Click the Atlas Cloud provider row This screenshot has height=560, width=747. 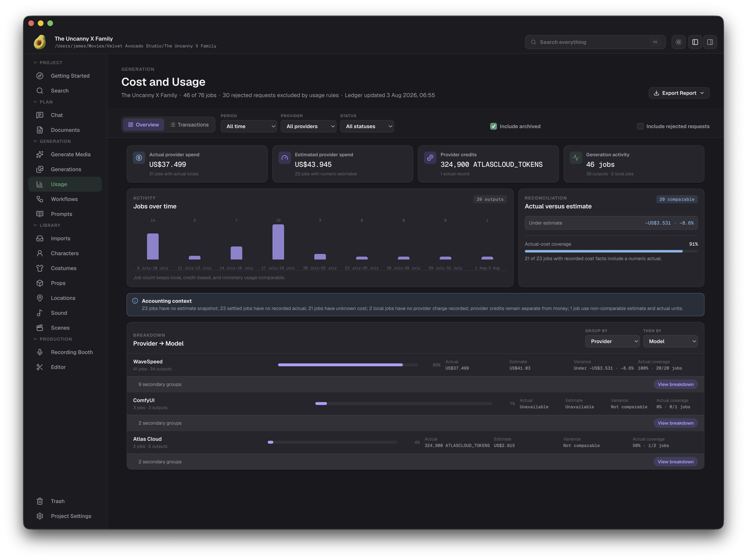coord(416,442)
